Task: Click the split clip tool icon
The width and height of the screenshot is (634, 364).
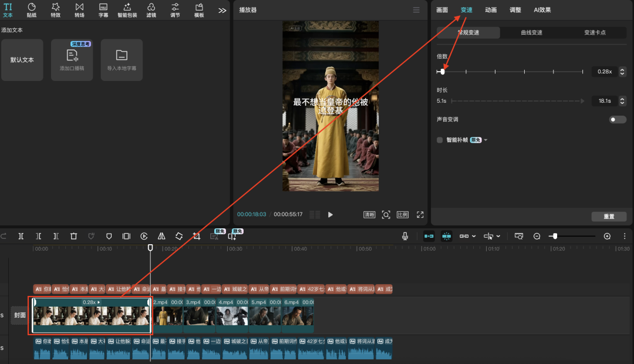Action: (x=21, y=236)
